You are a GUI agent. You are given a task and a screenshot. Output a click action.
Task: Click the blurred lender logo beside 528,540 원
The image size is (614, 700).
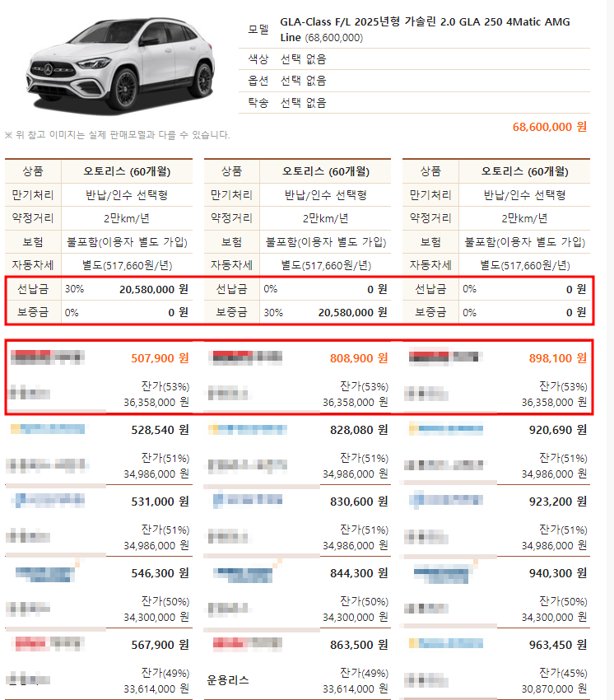coord(48,429)
